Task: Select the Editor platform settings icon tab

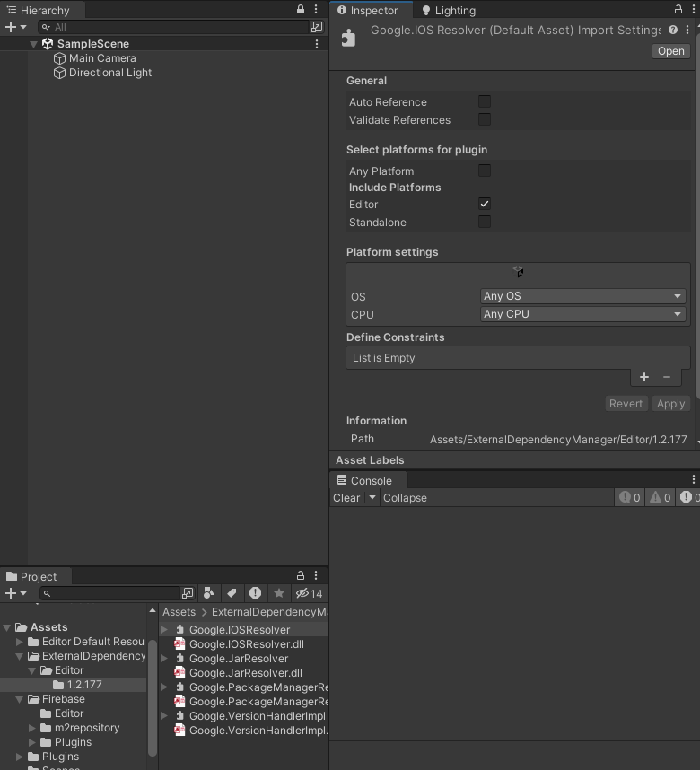Action: click(x=518, y=272)
